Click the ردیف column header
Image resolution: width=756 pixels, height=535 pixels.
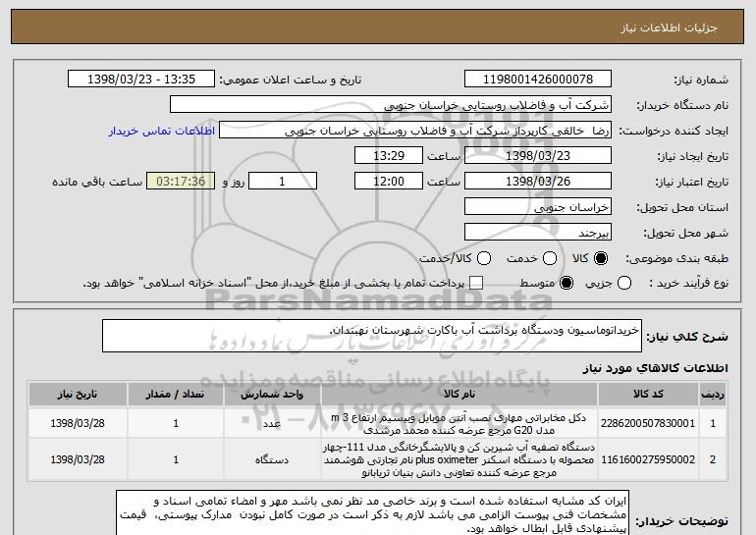click(713, 395)
